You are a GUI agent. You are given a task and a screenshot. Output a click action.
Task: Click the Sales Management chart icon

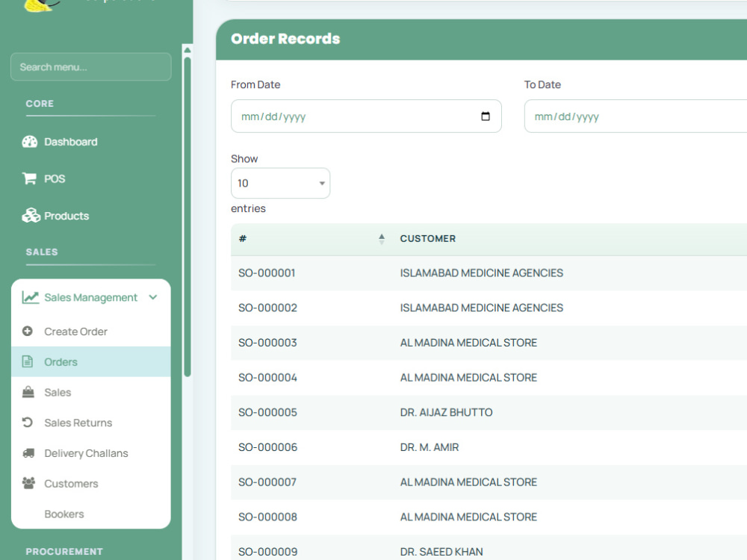31,298
